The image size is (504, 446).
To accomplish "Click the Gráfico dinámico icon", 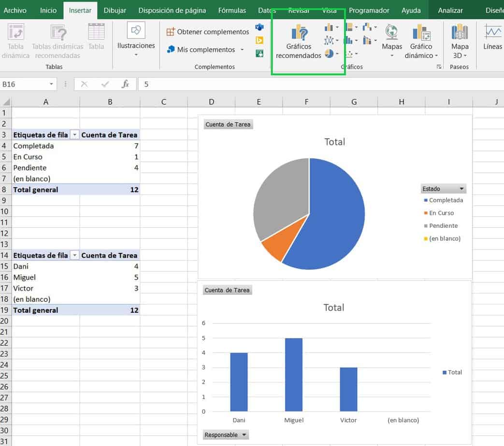I will point(421,32).
